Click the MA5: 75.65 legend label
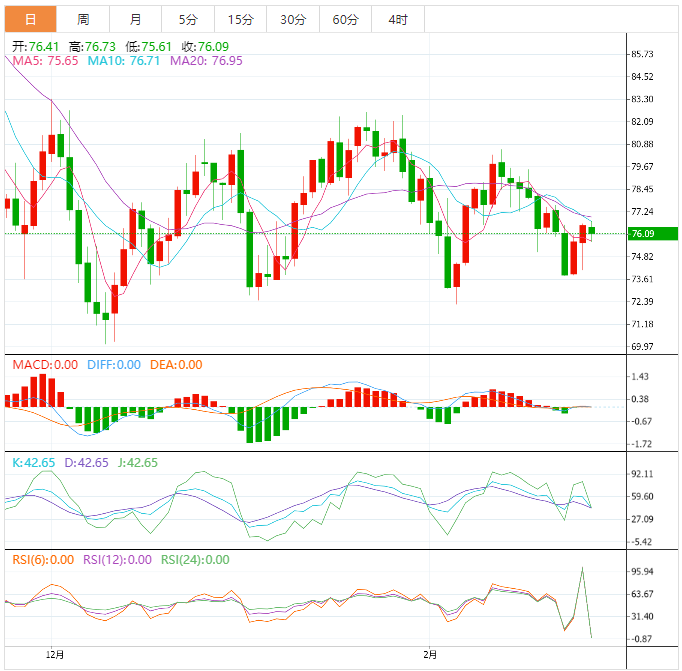The height and width of the screenshot is (671, 682). (46, 61)
